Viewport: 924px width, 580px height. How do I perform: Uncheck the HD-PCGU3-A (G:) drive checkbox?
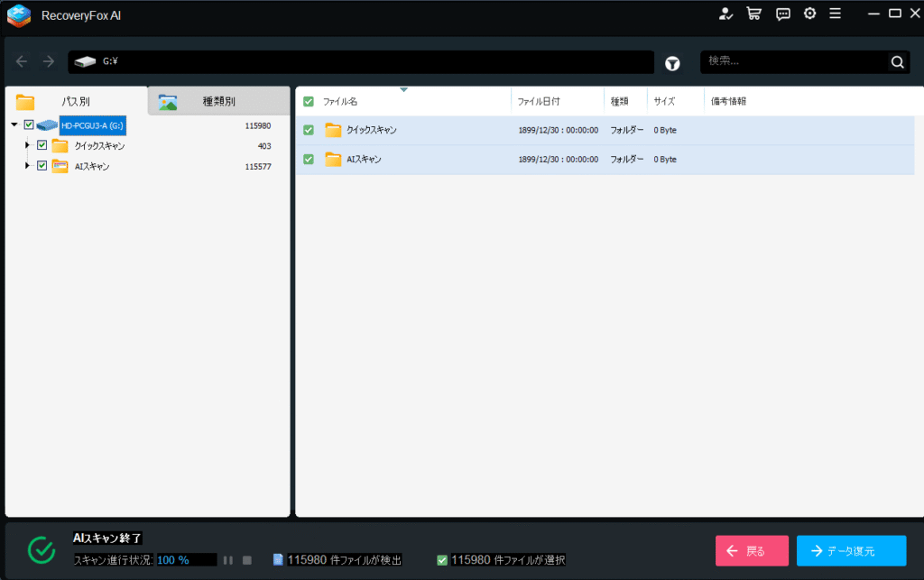pyautogui.click(x=29, y=125)
